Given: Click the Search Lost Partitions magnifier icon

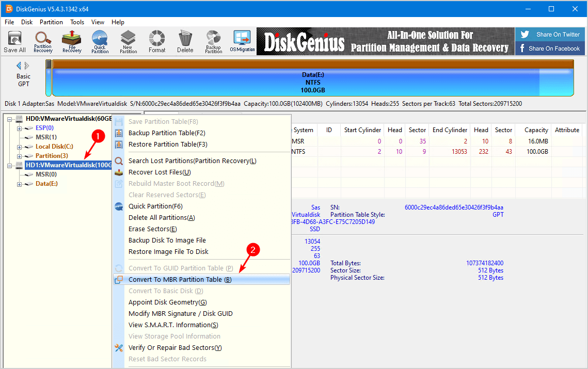Looking at the screenshot, I should (119, 161).
